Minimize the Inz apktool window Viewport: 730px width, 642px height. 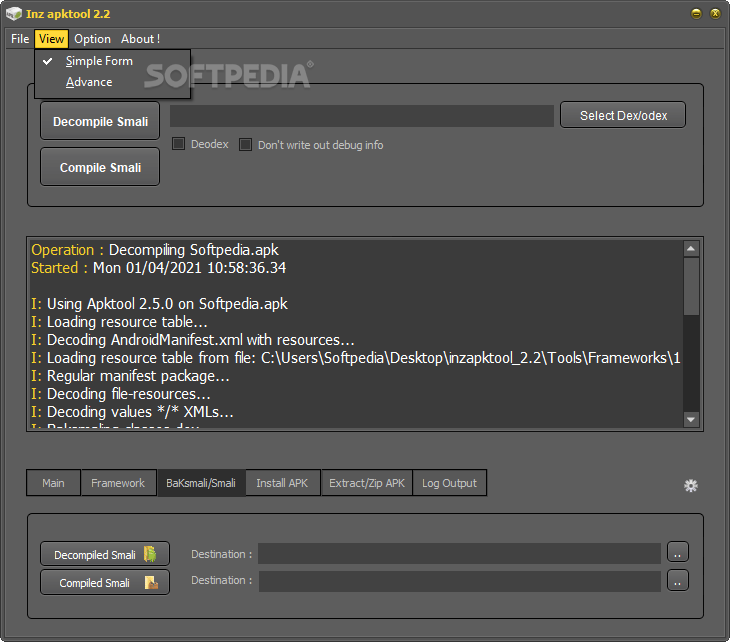point(696,14)
